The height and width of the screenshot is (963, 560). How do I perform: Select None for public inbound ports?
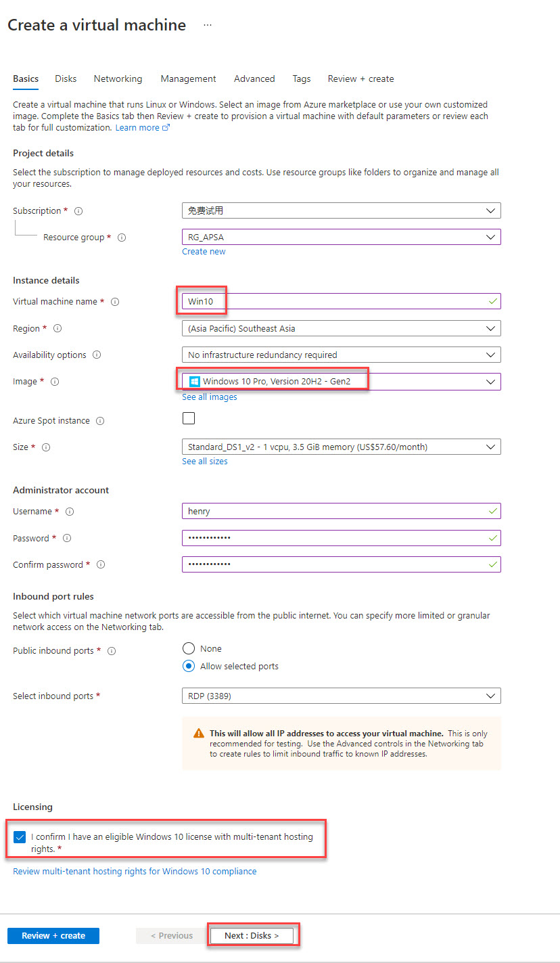[x=189, y=648]
